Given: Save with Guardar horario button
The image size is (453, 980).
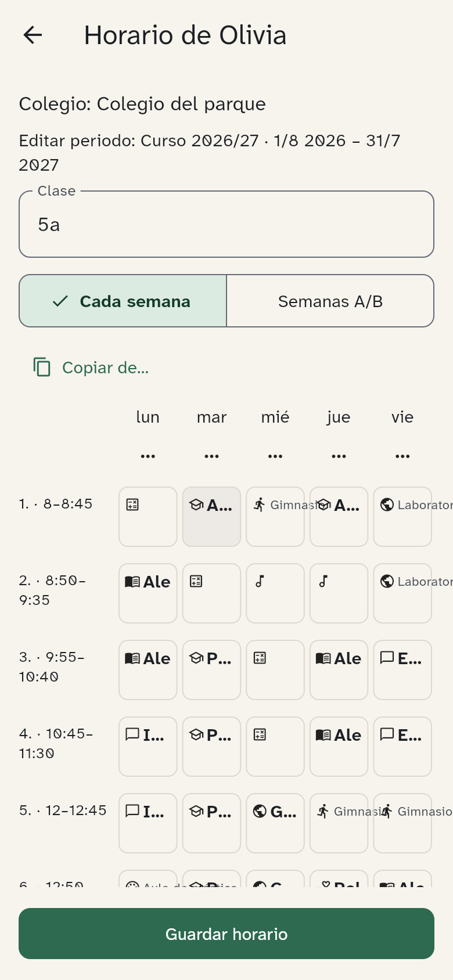Looking at the screenshot, I should (227, 934).
